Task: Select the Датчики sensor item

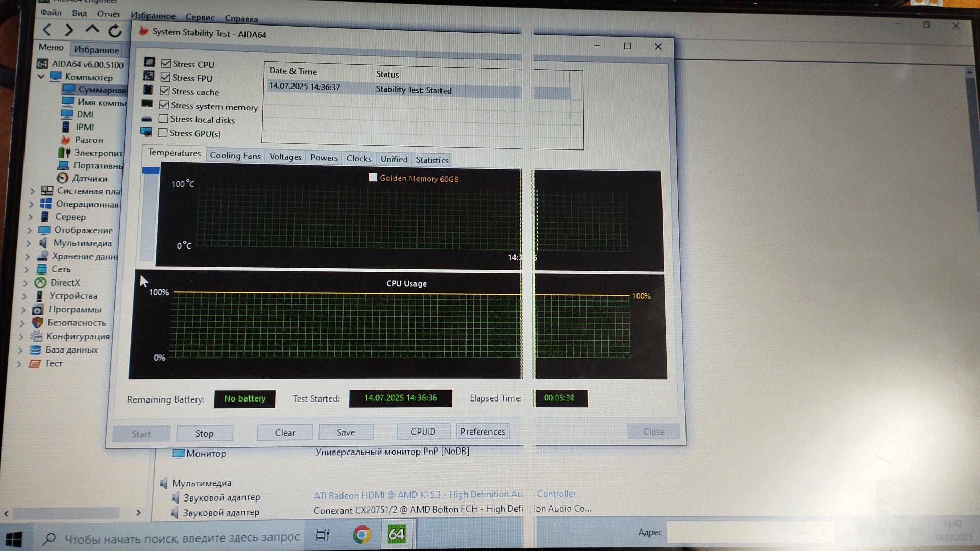Action: (x=89, y=178)
